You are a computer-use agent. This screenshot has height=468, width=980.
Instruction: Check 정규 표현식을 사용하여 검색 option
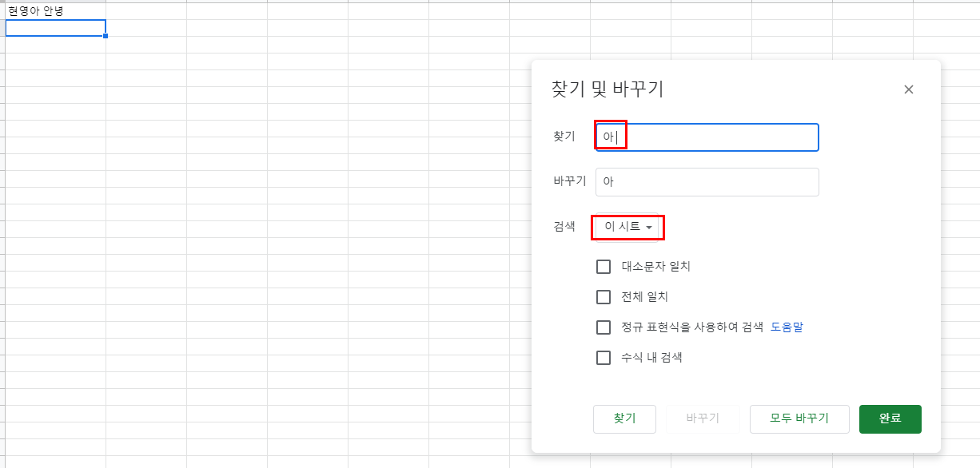[x=604, y=327]
